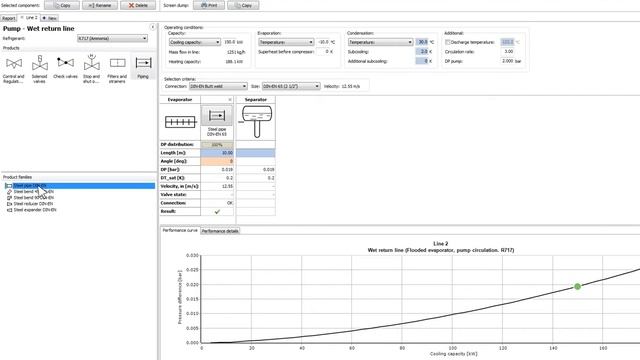Click the DP distribution 100% cell

point(217,144)
